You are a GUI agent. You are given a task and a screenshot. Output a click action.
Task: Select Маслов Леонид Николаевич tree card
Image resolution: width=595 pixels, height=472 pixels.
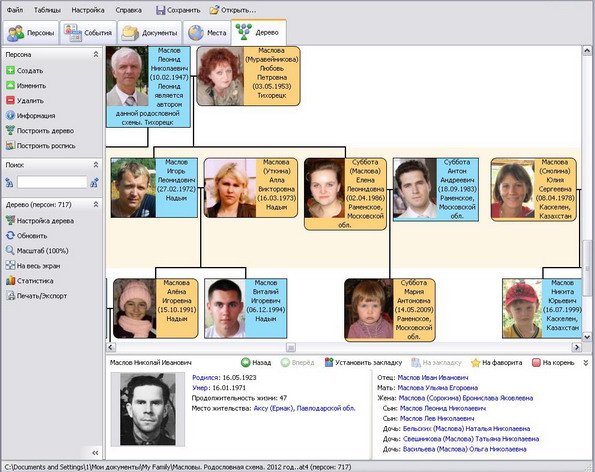coord(148,87)
